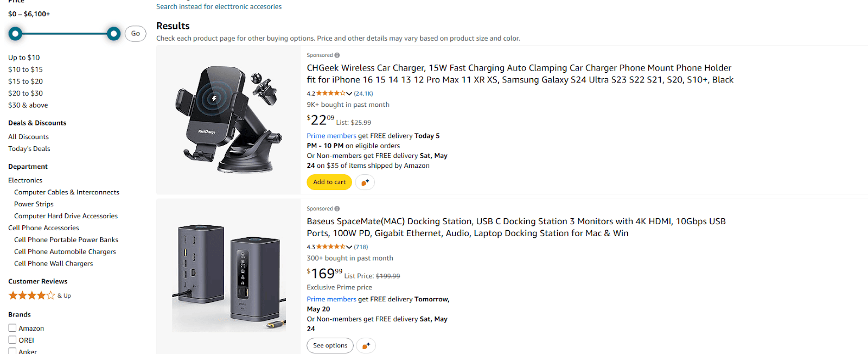Check the OREI brand checkbox

12,340
